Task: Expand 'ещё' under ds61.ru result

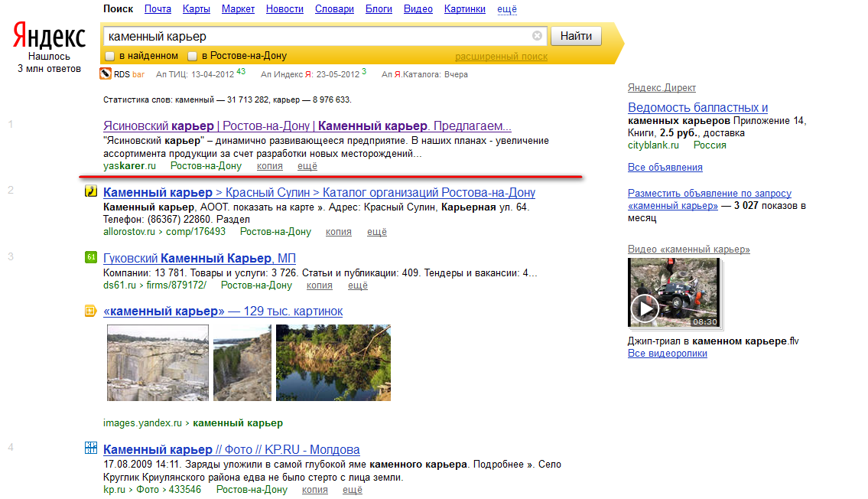Action: pyautogui.click(x=358, y=285)
